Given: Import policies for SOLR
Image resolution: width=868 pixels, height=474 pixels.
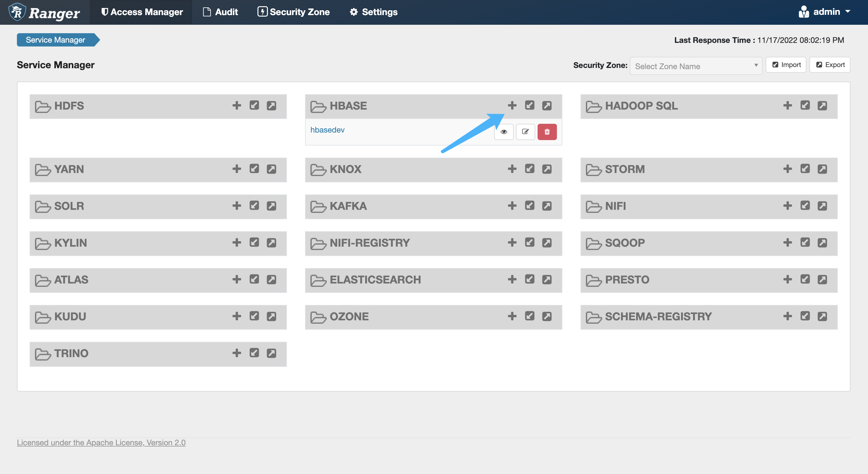Looking at the screenshot, I should (x=254, y=206).
